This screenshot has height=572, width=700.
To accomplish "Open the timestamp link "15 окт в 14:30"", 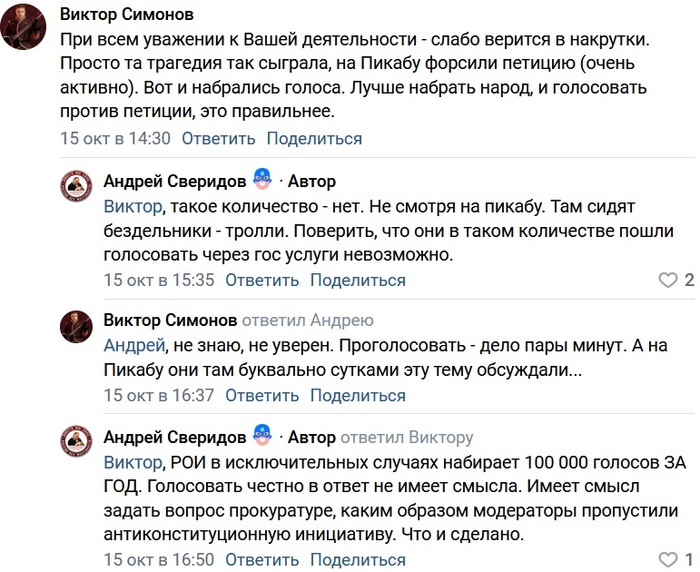I will coord(115,139).
